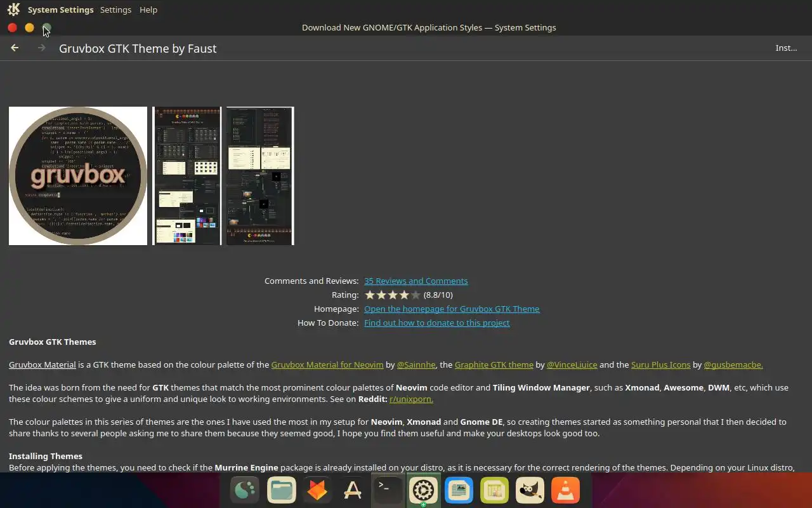Open the terminal from the dock

pos(388,490)
